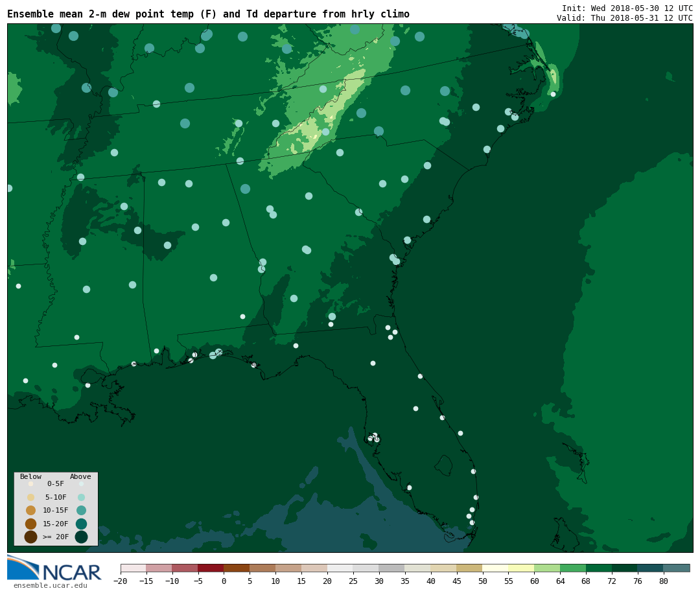
Task: Select the colorbar swatch between 40 and 45
Action: click(x=444, y=568)
